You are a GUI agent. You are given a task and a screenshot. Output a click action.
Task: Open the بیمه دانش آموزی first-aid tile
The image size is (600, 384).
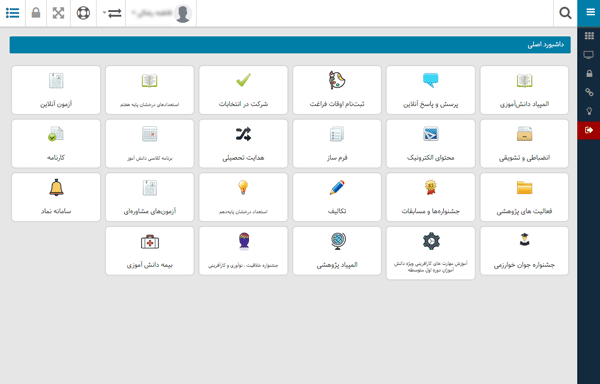(x=150, y=251)
